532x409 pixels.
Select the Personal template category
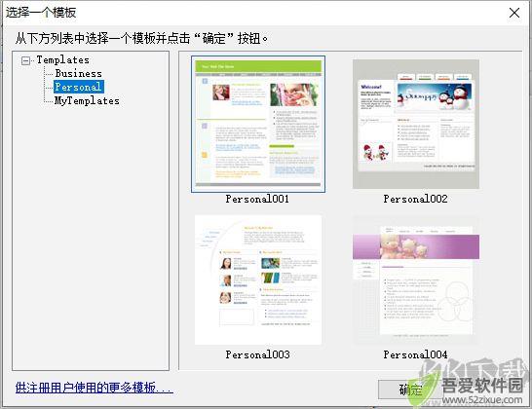(x=78, y=87)
